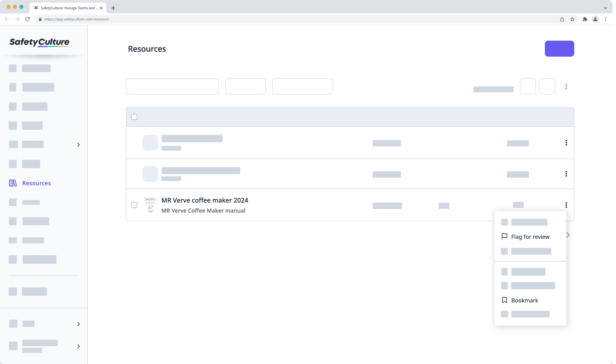Open MR Verve coffee maker 2024 title
This screenshot has width=616, height=364.
[204, 200]
